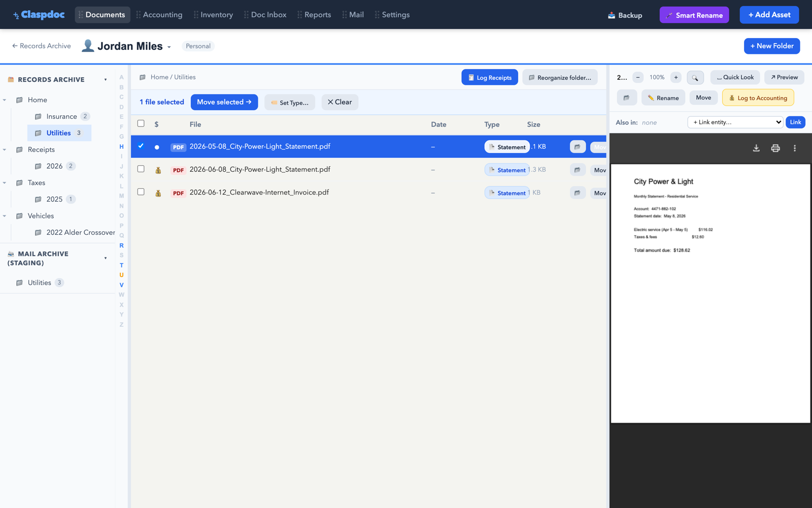Print the previewed PDF

point(775,148)
